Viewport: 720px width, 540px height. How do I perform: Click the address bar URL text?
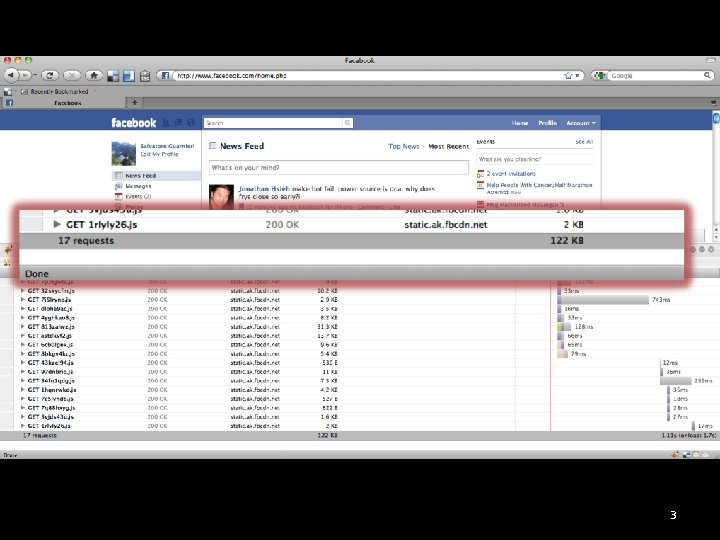pyautogui.click(x=231, y=76)
